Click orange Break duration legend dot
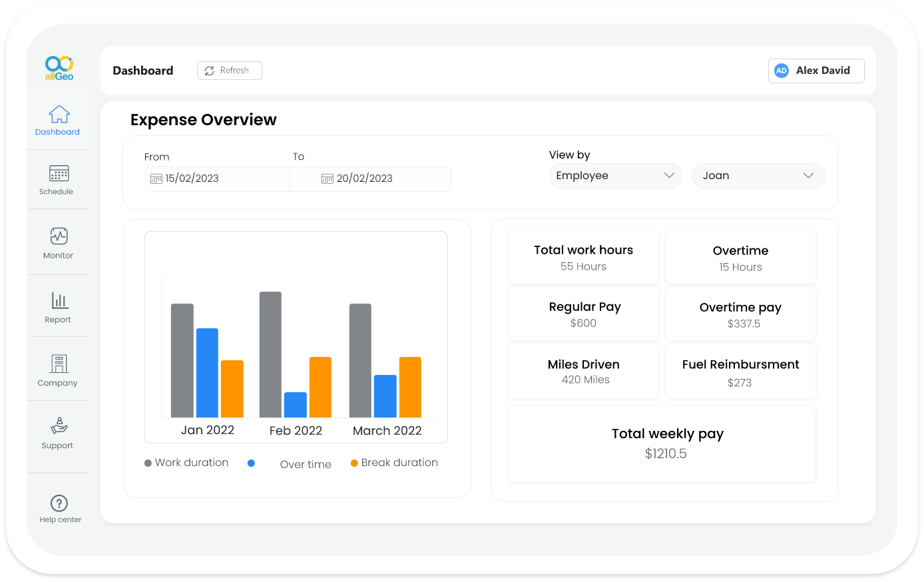This screenshot has width=924, height=582. pyautogui.click(x=354, y=463)
